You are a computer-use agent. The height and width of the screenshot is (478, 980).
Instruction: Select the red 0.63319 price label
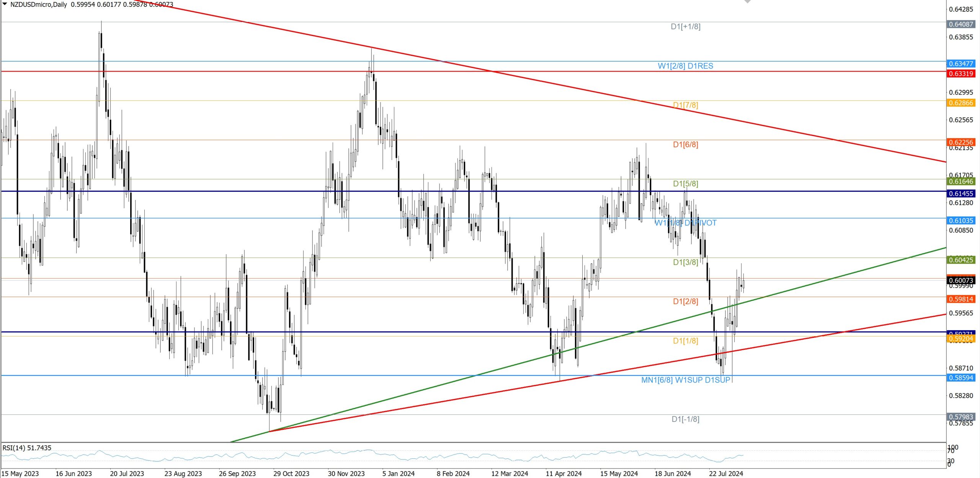point(961,73)
